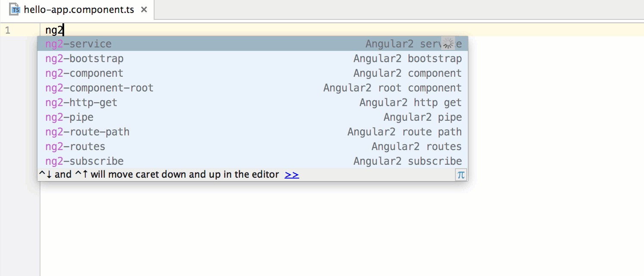Click the Angular2 subscribe description text

click(x=407, y=161)
